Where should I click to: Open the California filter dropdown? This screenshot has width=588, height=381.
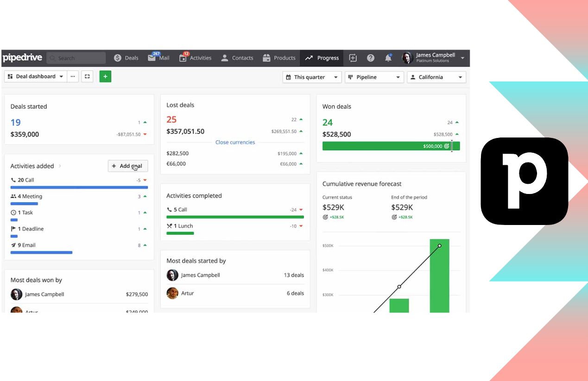point(436,77)
